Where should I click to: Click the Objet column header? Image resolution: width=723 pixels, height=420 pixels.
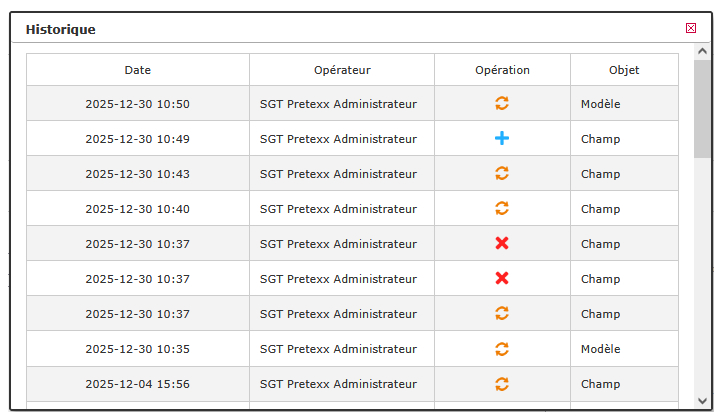tap(624, 70)
